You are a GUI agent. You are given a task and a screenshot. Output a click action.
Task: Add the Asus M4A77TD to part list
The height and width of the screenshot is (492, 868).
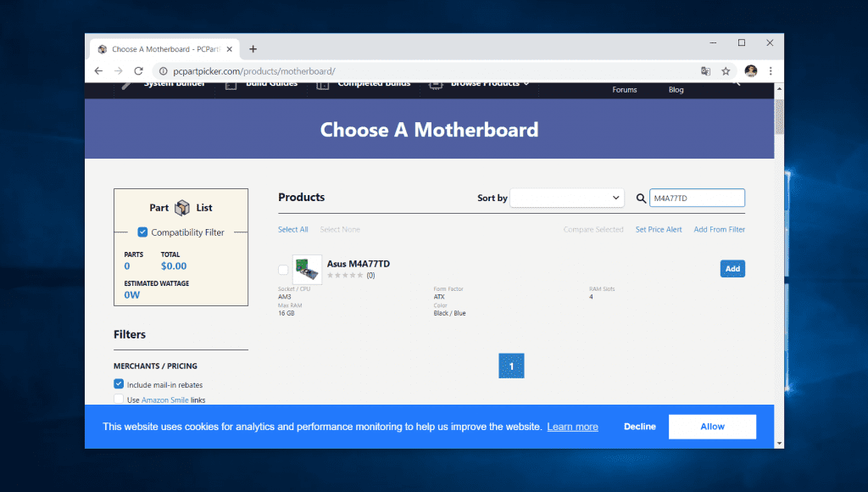732,269
